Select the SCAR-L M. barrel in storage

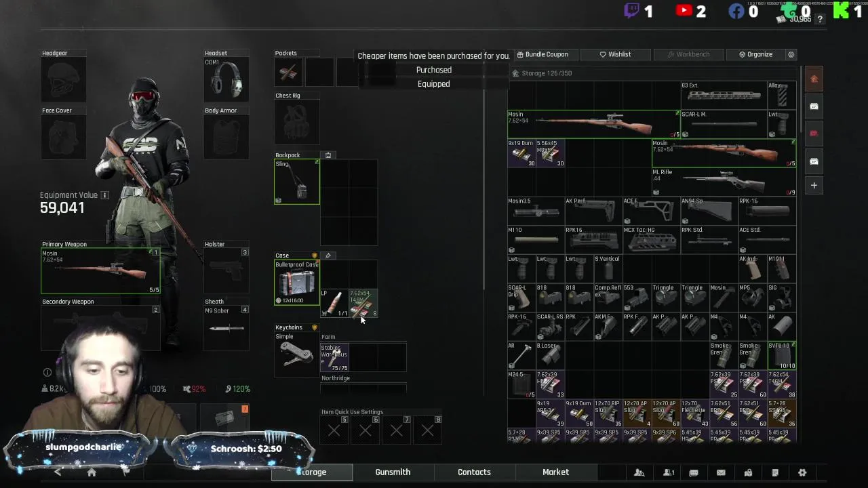[x=724, y=124]
